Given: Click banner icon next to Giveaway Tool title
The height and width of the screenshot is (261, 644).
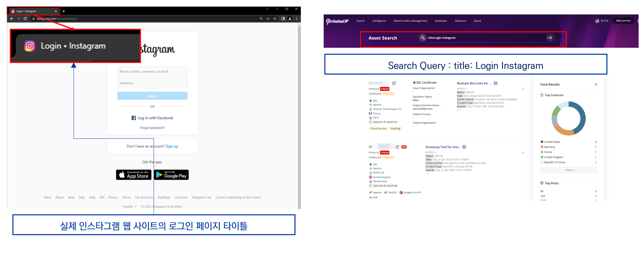Looking at the screenshot, I should pyautogui.click(x=464, y=147).
